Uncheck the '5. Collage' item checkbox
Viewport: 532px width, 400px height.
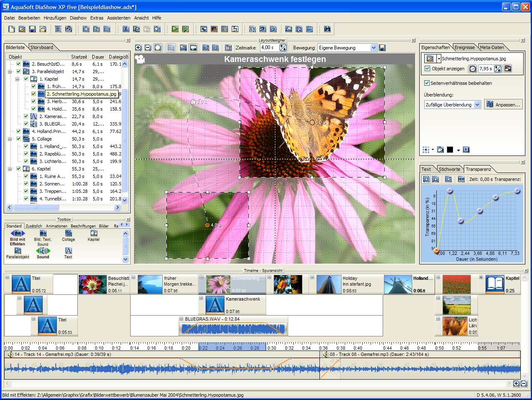[18, 139]
